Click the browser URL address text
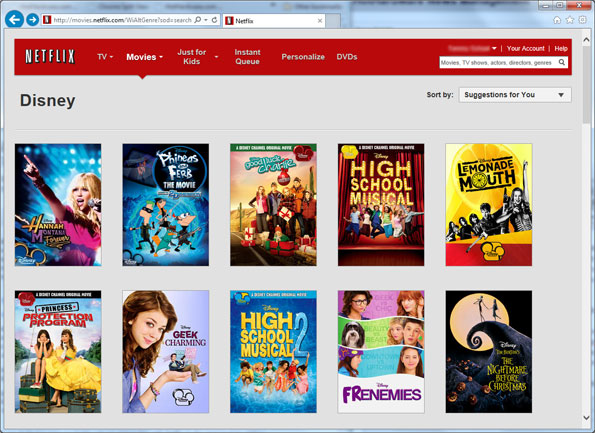The height and width of the screenshot is (433, 595). (122, 20)
